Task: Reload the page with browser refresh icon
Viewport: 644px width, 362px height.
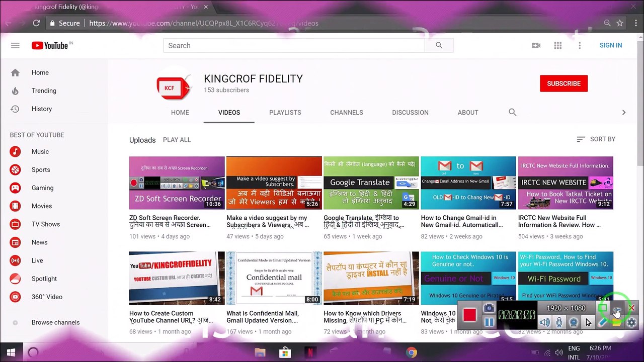Action: (x=36, y=23)
